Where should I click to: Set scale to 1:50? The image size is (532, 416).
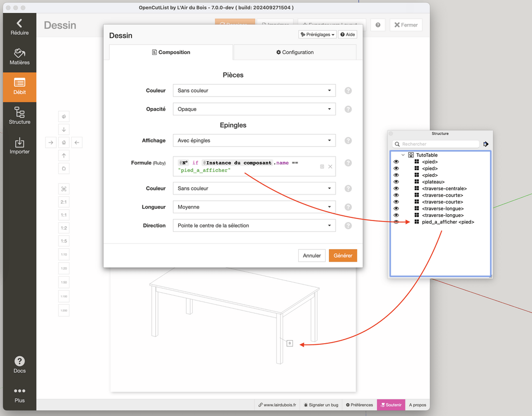64,282
